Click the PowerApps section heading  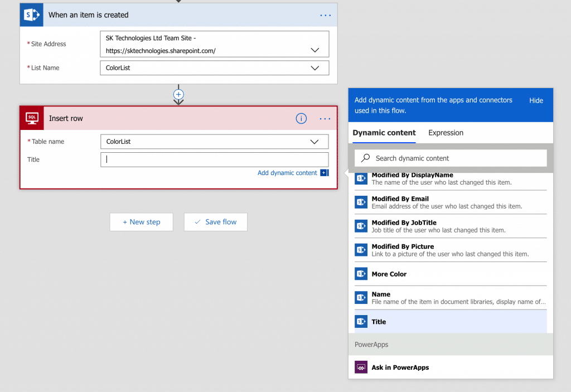pyautogui.click(x=371, y=344)
